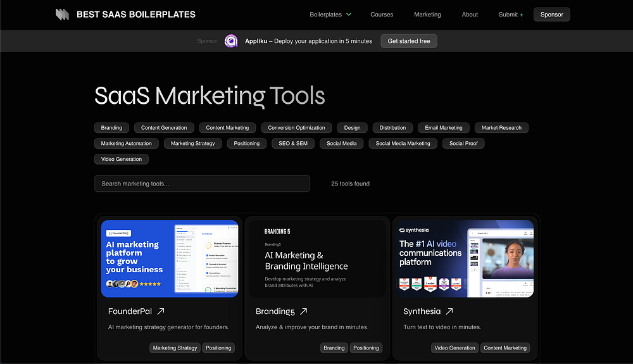Click Positioning tag on FounderPal card
The width and height of the screenshot is (633, 364).
(x=218, y=348)
